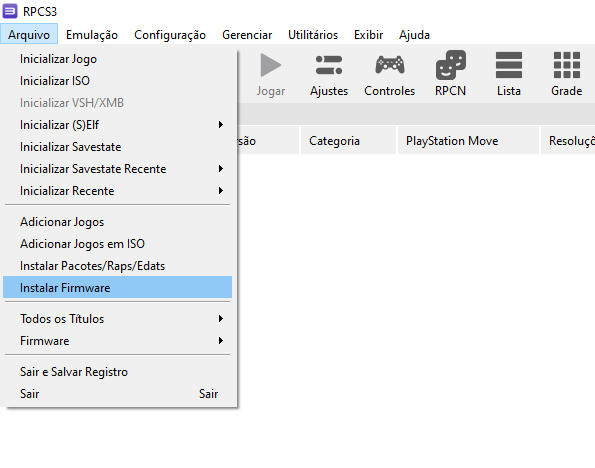595x468 pixels.
Task: Open Controles gamepad icon
Action: coord(389,65)
